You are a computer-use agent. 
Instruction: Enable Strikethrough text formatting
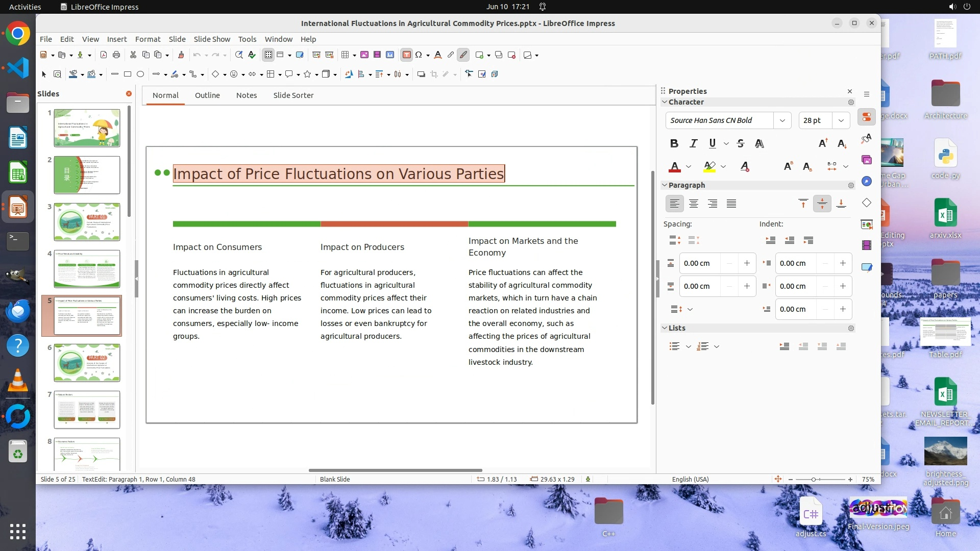[741, 143]
